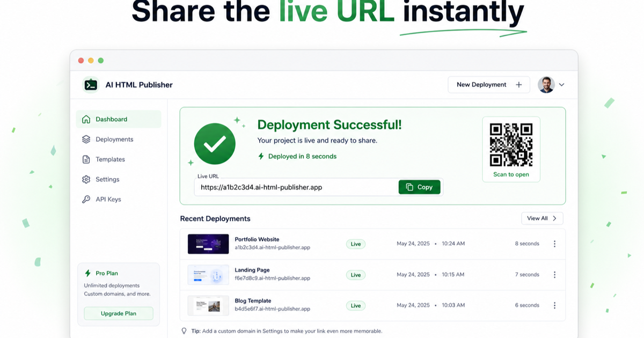Image resolution: width=644 pixels, height=338 pixels.
Task: Click the Recent Deployments heading
Action: [215, 219]
